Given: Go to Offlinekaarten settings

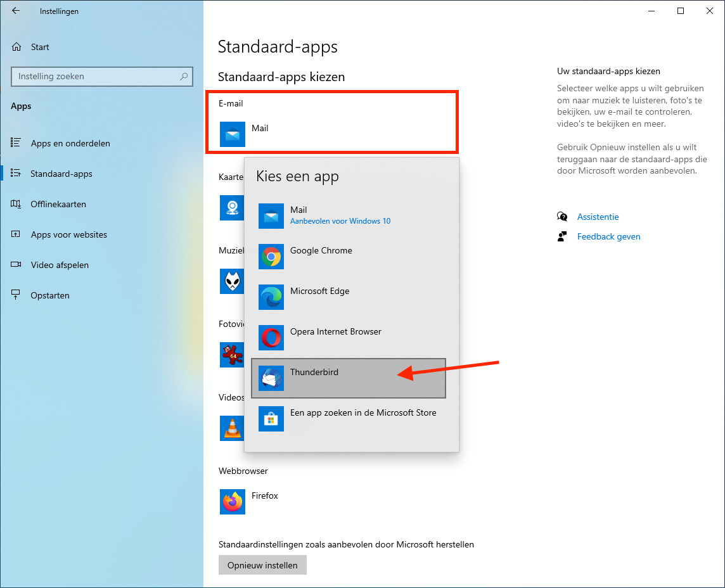Looking at the screenshot, I should pyautogui.click(x=58, y=204).
